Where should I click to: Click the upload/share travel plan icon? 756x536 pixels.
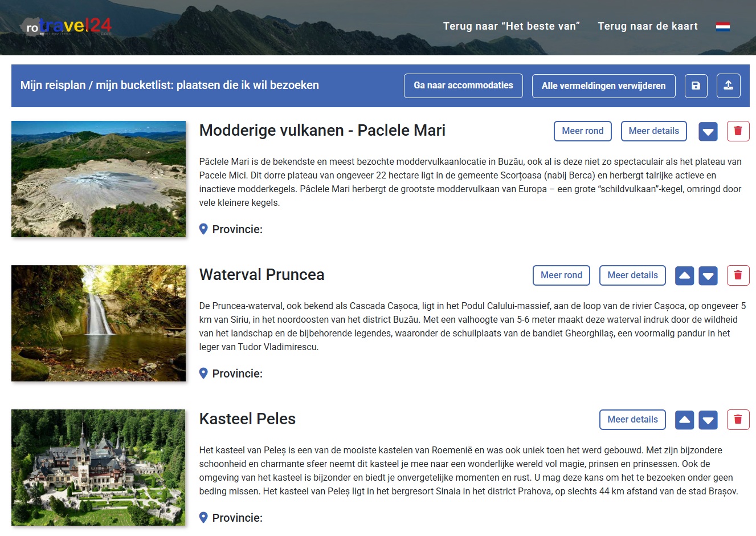point(728,86)
